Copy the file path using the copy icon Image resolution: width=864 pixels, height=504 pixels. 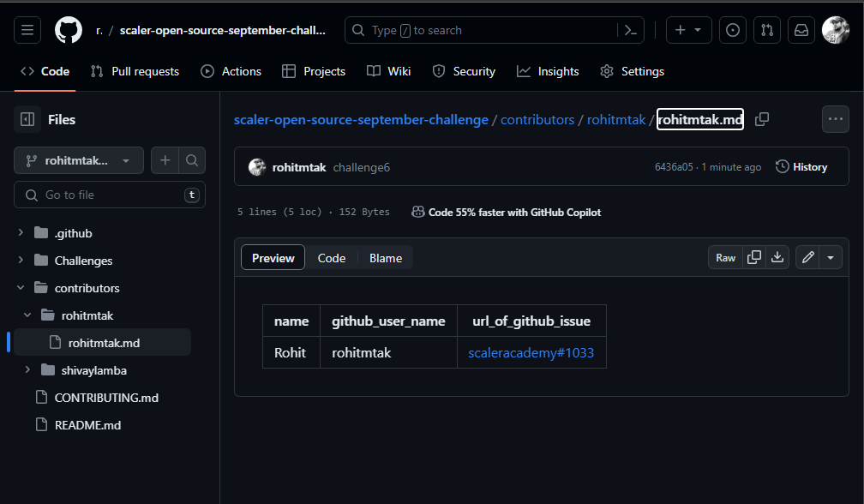click(x=761, y=119)
